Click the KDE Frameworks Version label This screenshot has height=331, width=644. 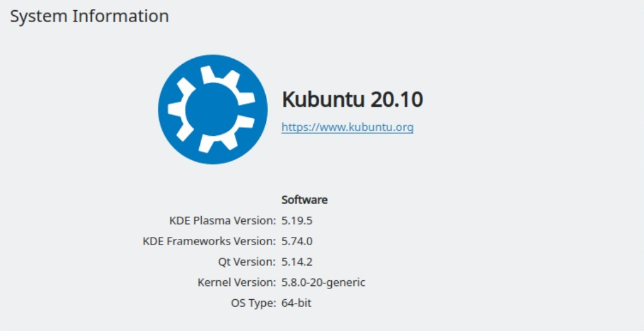209,241
